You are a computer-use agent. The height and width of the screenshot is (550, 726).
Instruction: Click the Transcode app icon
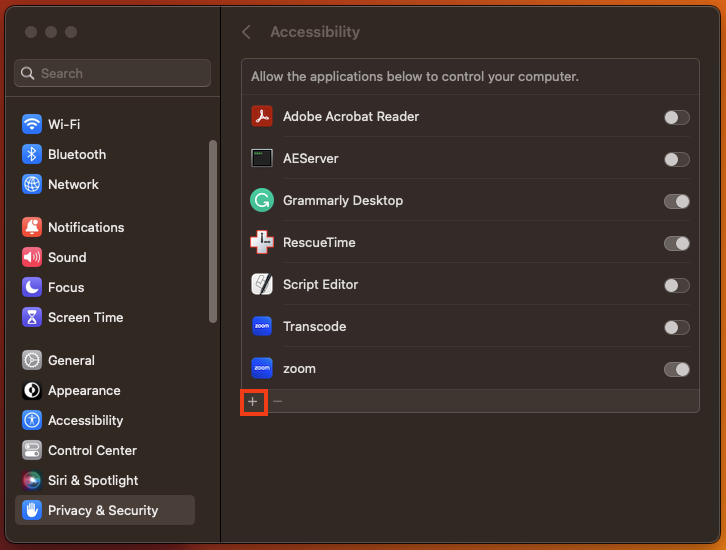[x=262, y=326]
